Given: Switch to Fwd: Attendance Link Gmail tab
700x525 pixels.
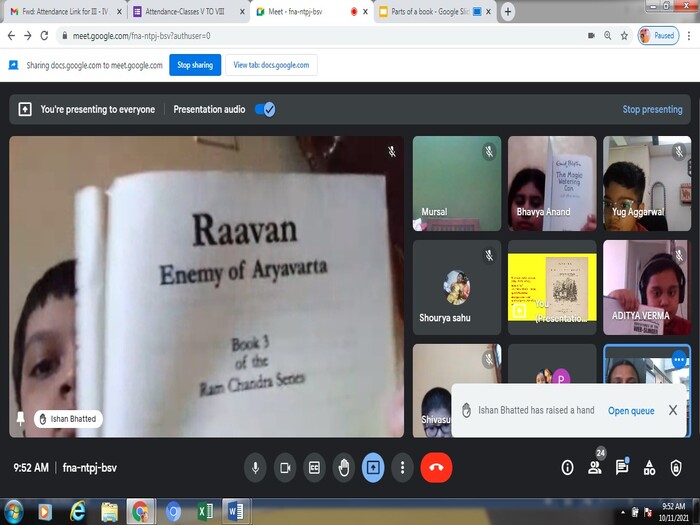Looking at the screenshot, I should (65, 12).
